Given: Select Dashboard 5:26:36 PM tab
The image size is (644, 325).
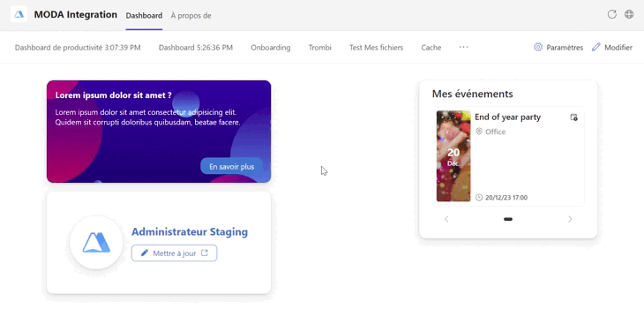Looking at the screenshot, I should 196,48.
